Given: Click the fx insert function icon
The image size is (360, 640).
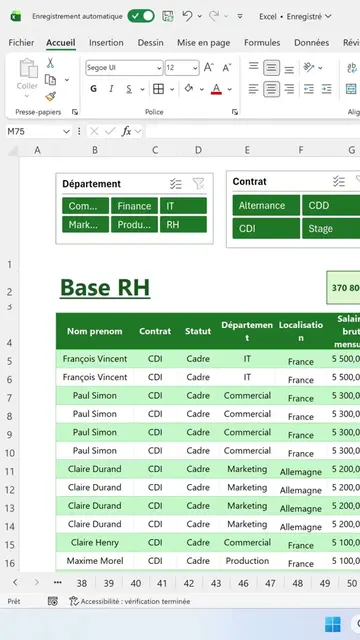Looking at the screenshot, I should 127,131.
